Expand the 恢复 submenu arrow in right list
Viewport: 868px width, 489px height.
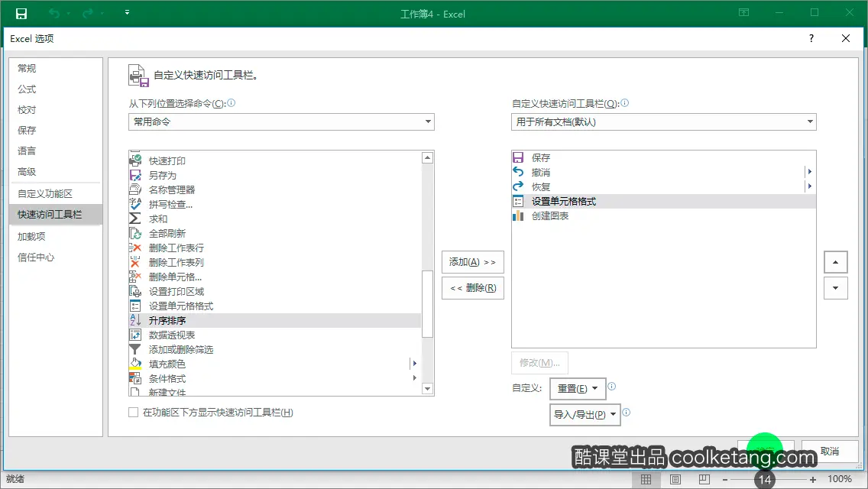(809, 186)
